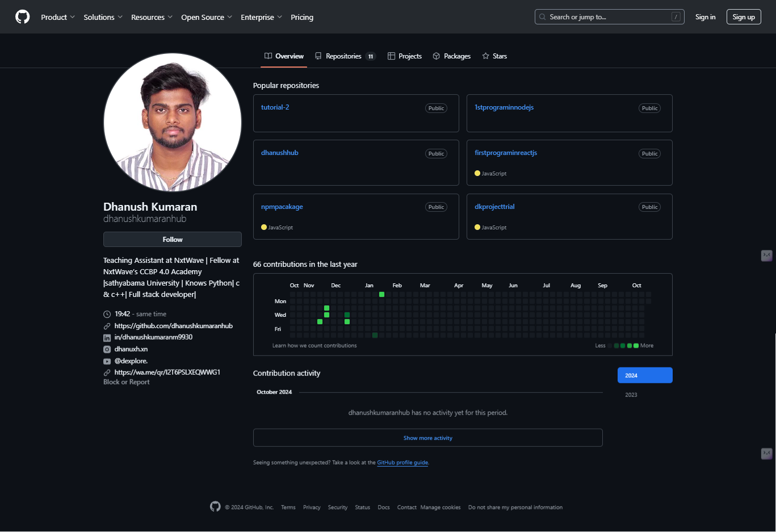Click the Security footer link

click(x=338, y=508)
